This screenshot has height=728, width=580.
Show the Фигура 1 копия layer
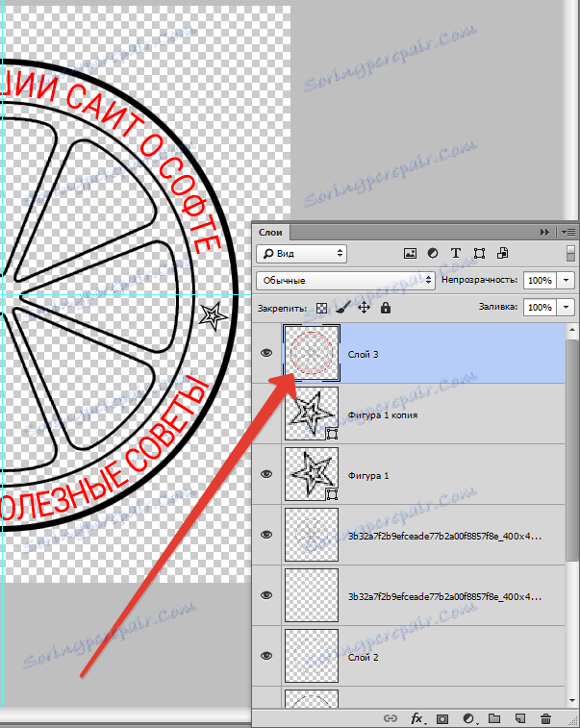click(x=266, y=414)
